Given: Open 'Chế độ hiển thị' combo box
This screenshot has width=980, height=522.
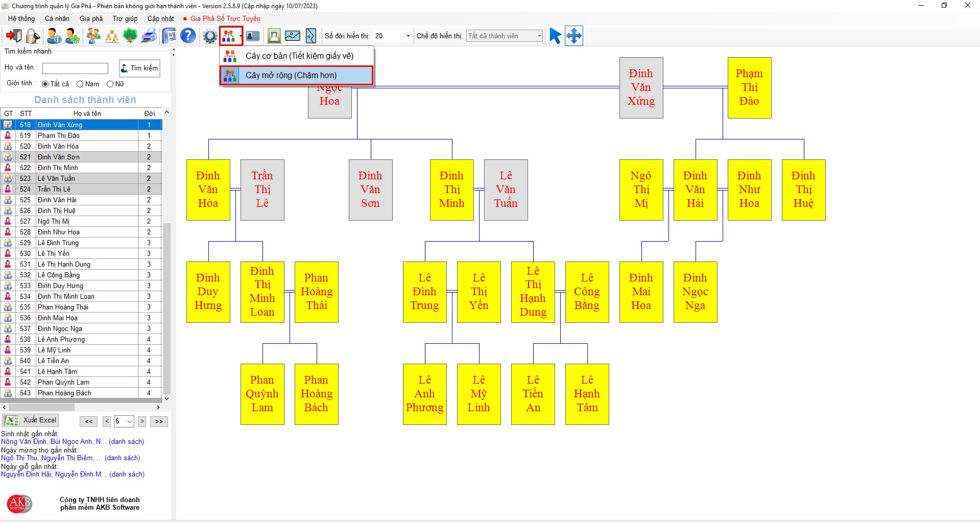Looking at the screenshot, I should (504, 36).
